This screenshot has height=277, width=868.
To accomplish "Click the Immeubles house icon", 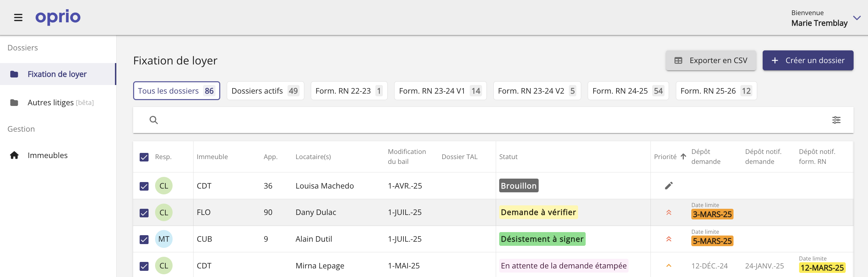I will point(14,155).
